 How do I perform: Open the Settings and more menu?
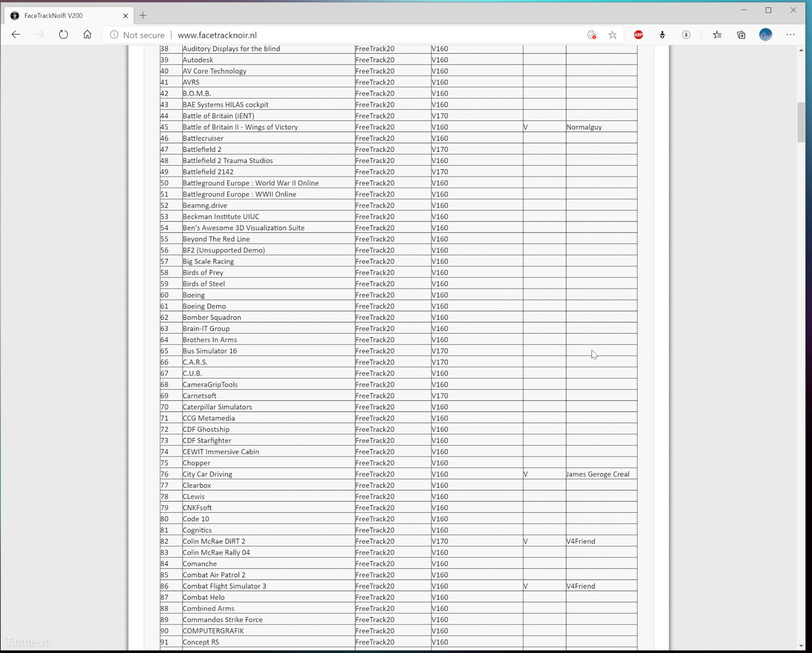[x=790, y=35]
